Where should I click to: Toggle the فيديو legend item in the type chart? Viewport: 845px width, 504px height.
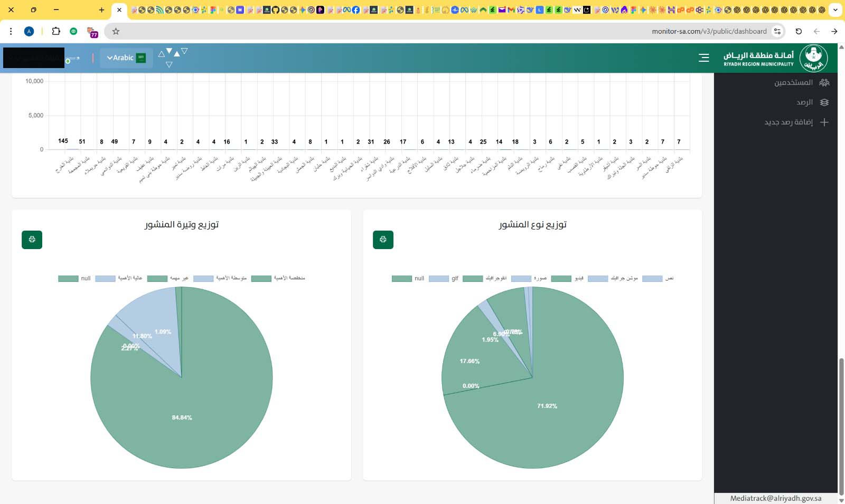point(567,279)
